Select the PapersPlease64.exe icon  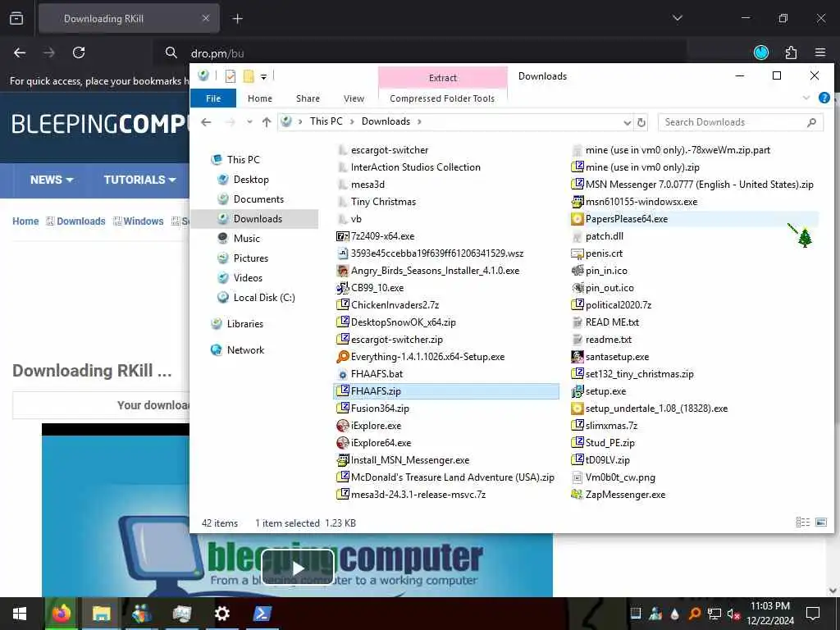click(577, 219)
